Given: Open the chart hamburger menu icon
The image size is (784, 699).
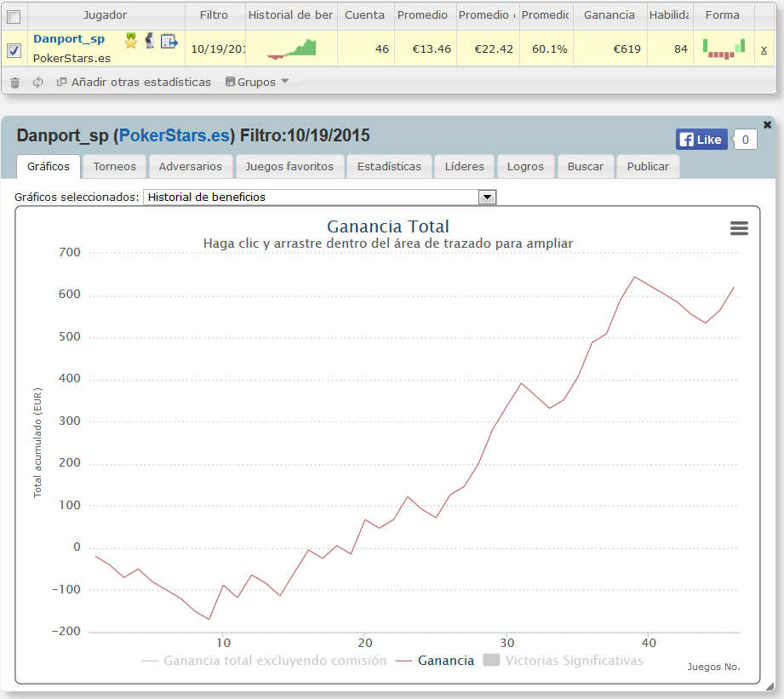Looking at the screenshot, I should (739, 228).
